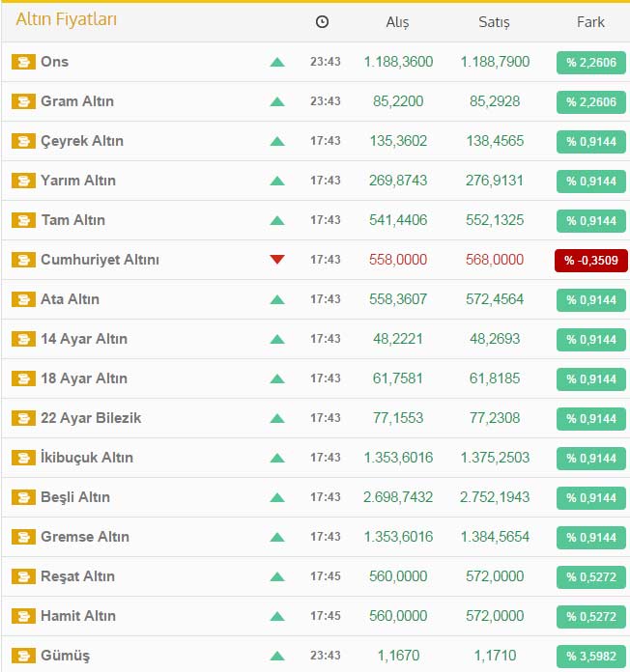Viewport: 630px width, 672px height.
Task: Click the % 2,2606 badge for Ons
Action: pyautogui.click(x=591, y=62)
